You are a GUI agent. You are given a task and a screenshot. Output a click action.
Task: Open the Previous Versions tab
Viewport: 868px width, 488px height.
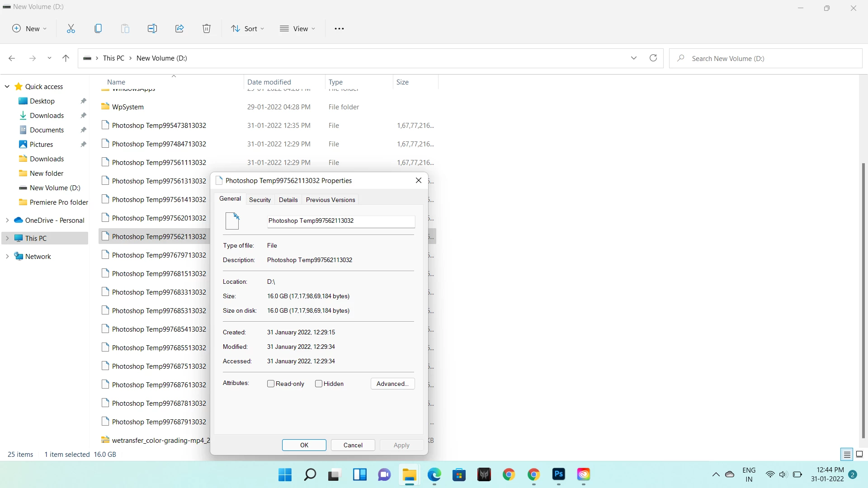pos(330,200)
